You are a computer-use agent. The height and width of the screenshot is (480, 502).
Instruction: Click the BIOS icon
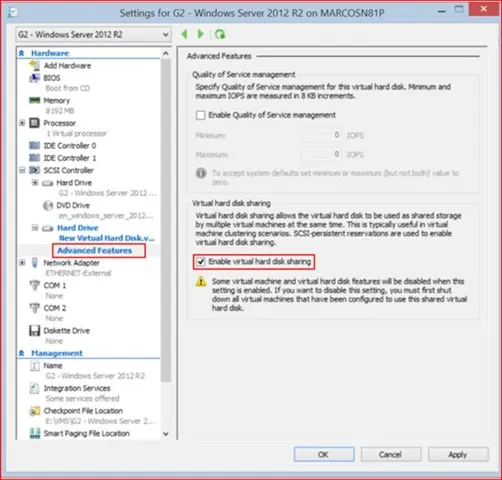point(34,78)
